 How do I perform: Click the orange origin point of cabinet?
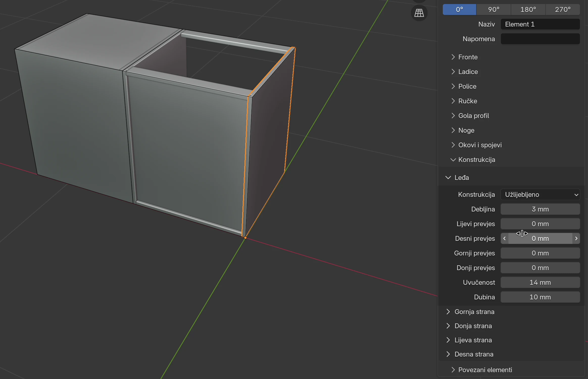coord(245,238)
